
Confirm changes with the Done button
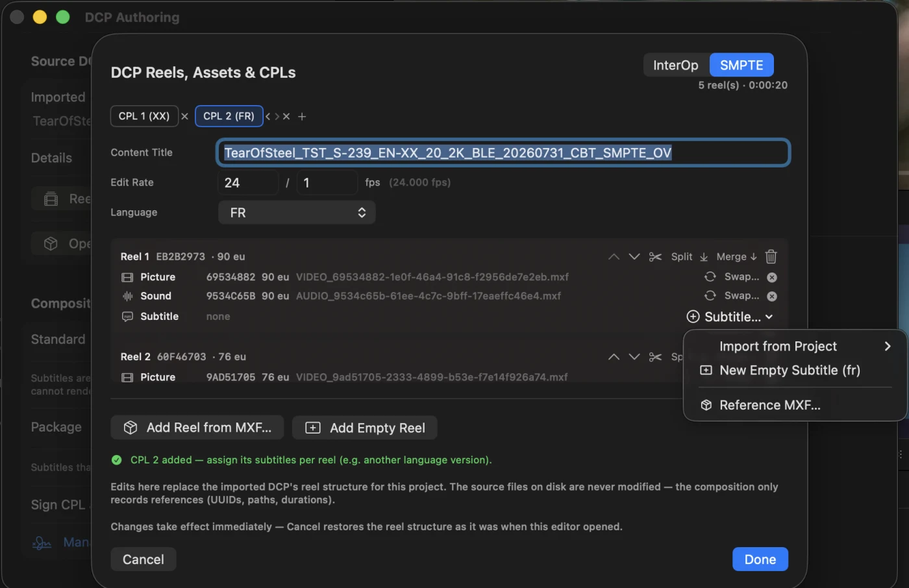click(760, 559)
